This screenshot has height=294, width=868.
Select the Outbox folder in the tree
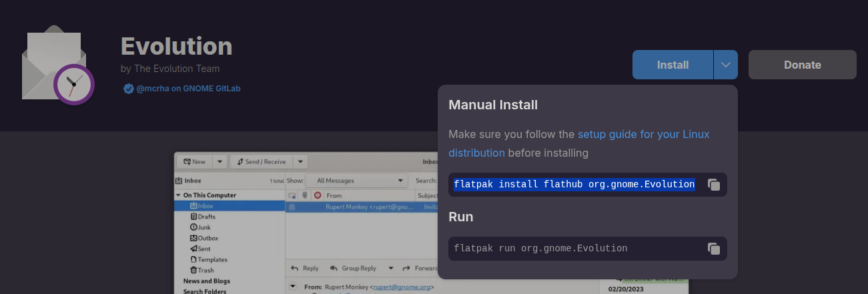point(204,238)
